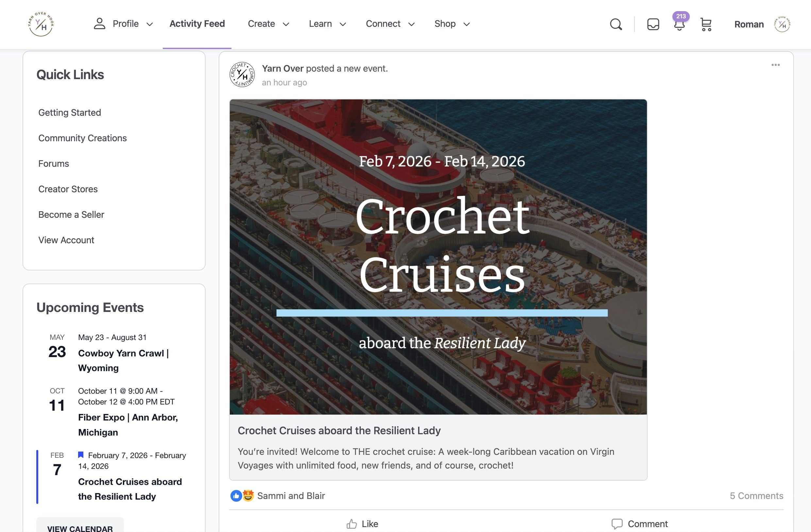Open the inbox messages icon
Screen dimensions: 811x532
click(653, 24)
